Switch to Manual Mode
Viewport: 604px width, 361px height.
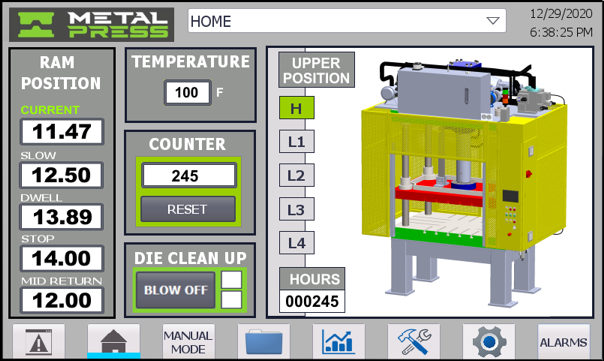188,341
